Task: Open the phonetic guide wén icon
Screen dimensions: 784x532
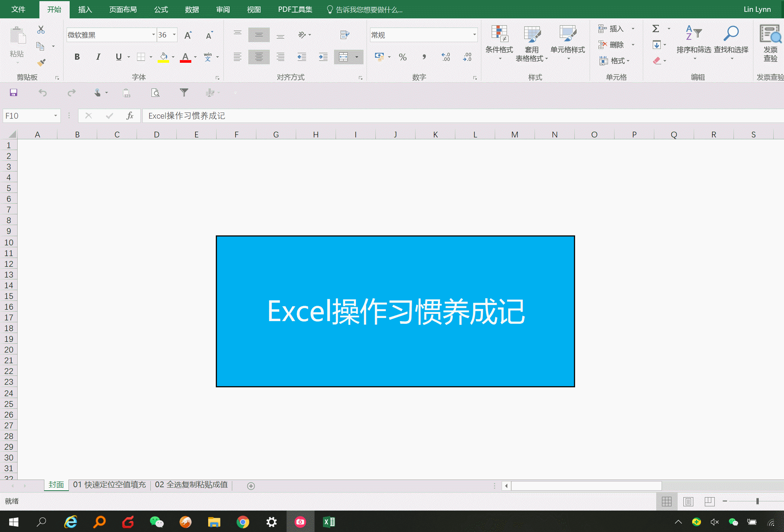Action: click(208, 57)
